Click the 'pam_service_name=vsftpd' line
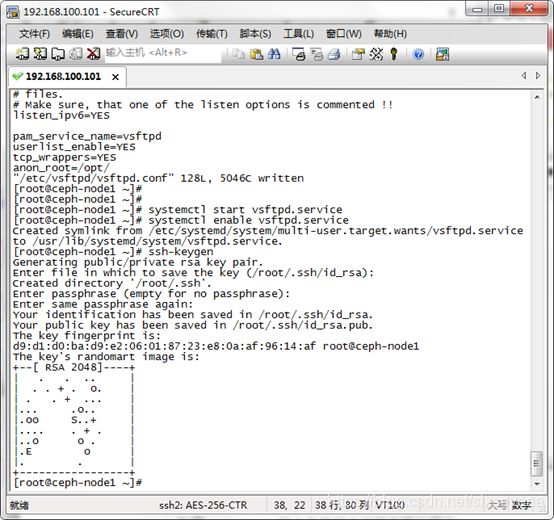 coord(87,136)
